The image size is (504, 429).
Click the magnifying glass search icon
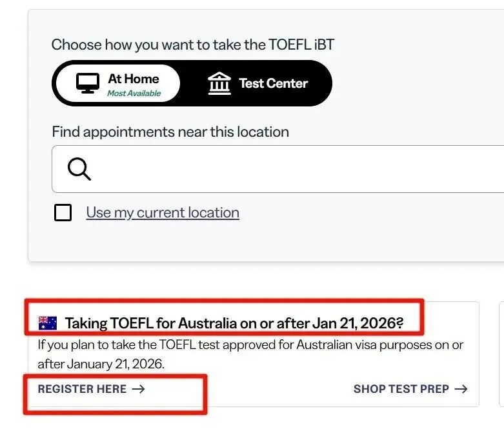pos(79,169)
